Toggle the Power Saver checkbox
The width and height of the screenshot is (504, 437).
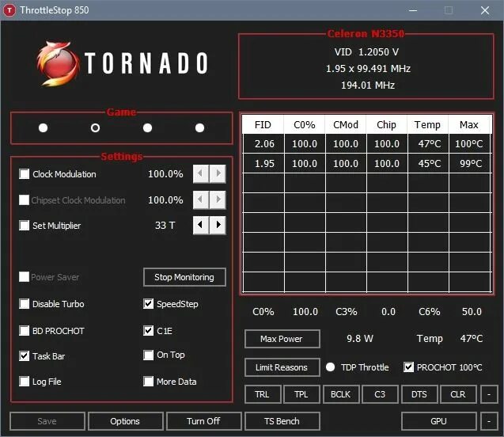(24, 277)
